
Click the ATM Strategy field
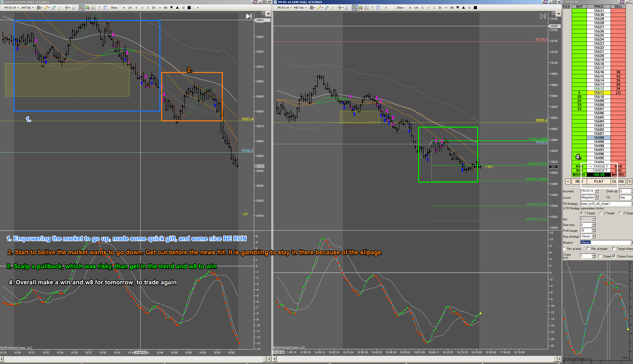tap(607, 204)
